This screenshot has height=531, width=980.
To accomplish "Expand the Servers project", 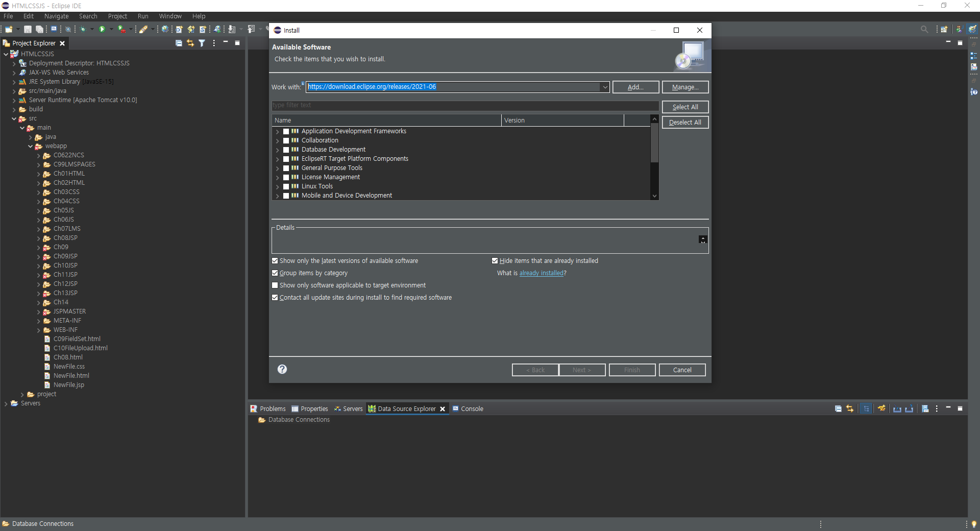I will click(6, 403).
